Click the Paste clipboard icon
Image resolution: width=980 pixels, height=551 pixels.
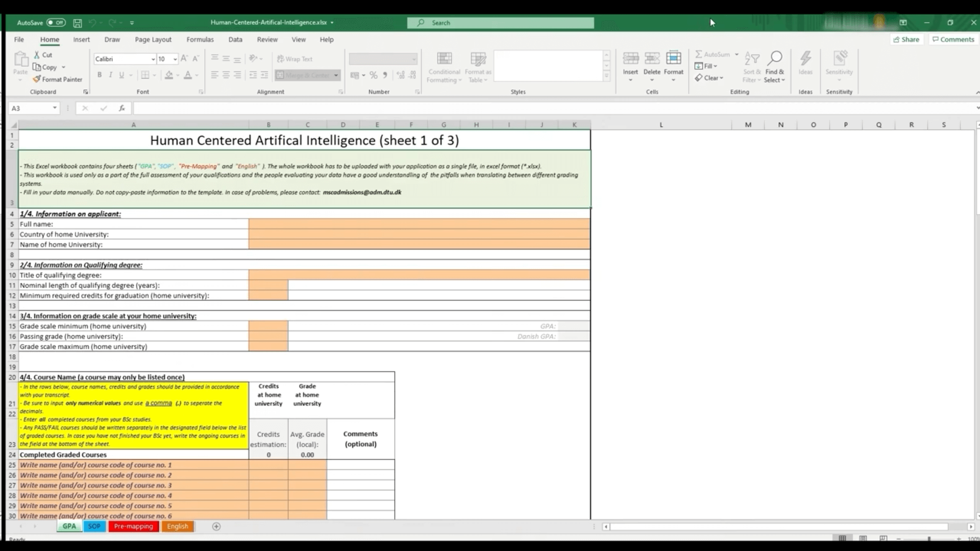coord(20,60)
